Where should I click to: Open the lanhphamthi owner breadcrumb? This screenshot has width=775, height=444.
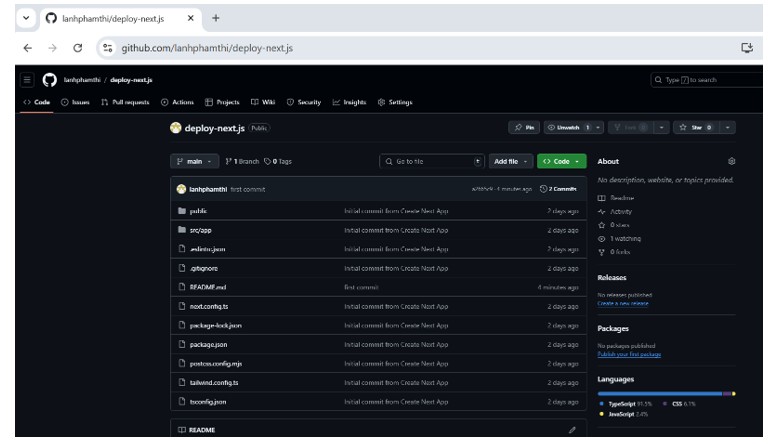pyautogui.click(x=82, y=80)
